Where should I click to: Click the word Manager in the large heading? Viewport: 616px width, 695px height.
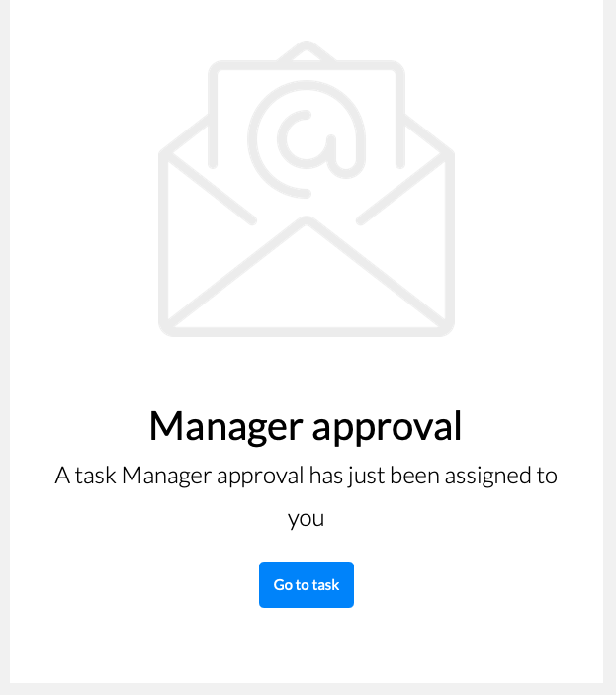point(226,426)
